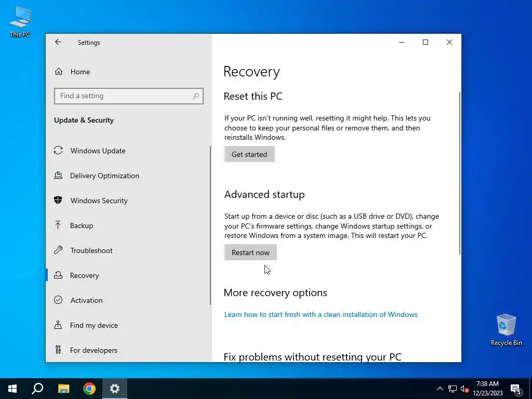Image resolution: width=532 pixels, height=399 pixels.
Task: Click the magnifier icon in search box
Action: pos(196,96)
